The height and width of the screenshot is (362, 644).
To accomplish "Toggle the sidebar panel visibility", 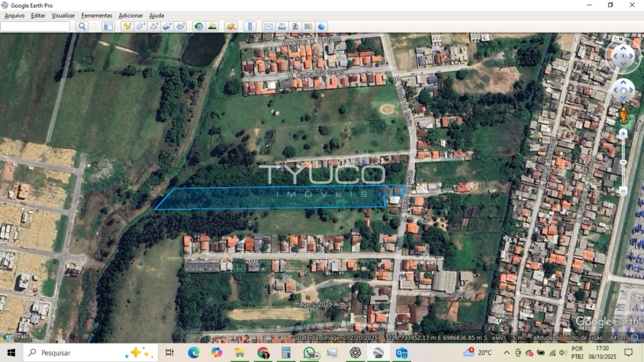I will point(108,26).
